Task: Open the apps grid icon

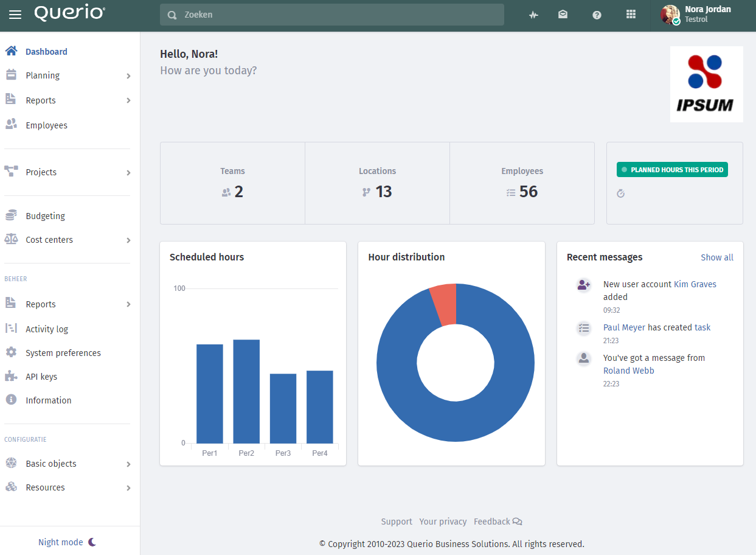Action: (631, 15)
